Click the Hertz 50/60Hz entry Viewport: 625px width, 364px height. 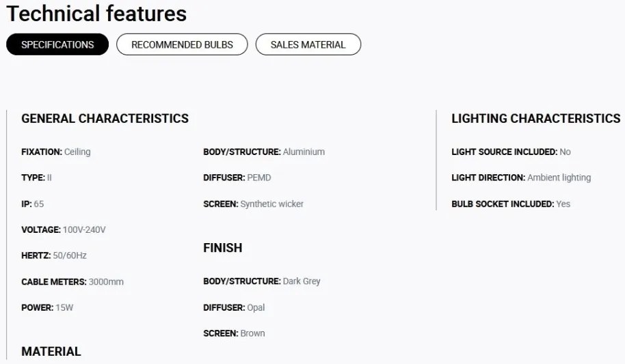click(x=54, y=255)
